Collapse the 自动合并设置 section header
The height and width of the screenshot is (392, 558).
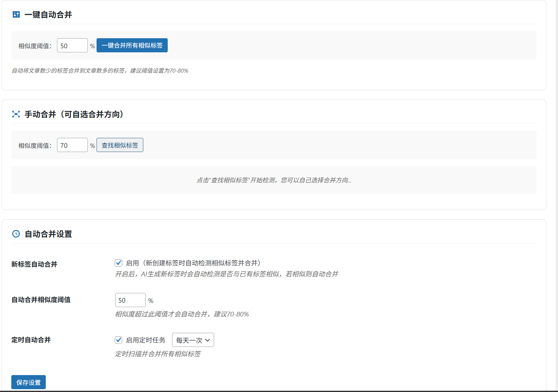(x=48, y=234)
